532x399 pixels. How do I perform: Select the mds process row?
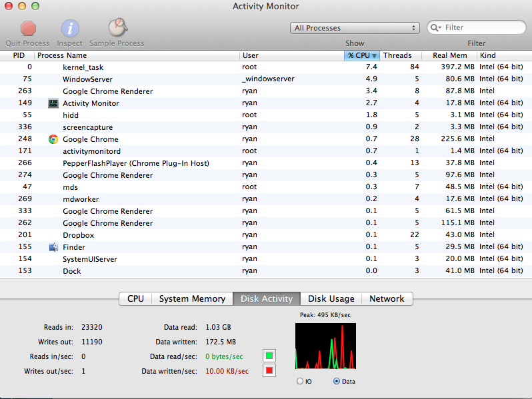[266, 187]
